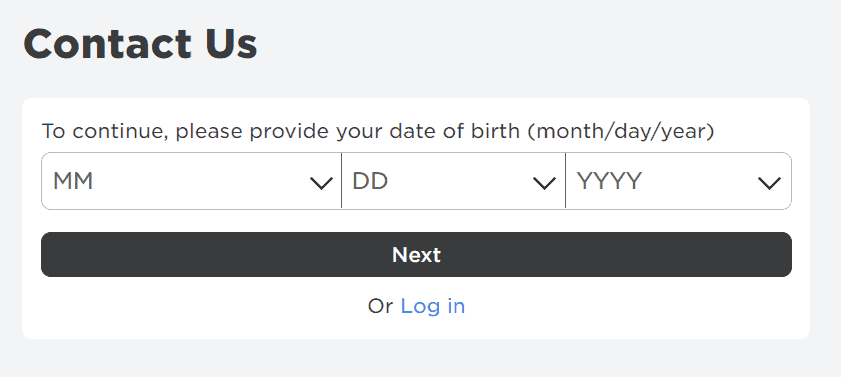Open the YYYY year dropdown

(x=678, y=181)
